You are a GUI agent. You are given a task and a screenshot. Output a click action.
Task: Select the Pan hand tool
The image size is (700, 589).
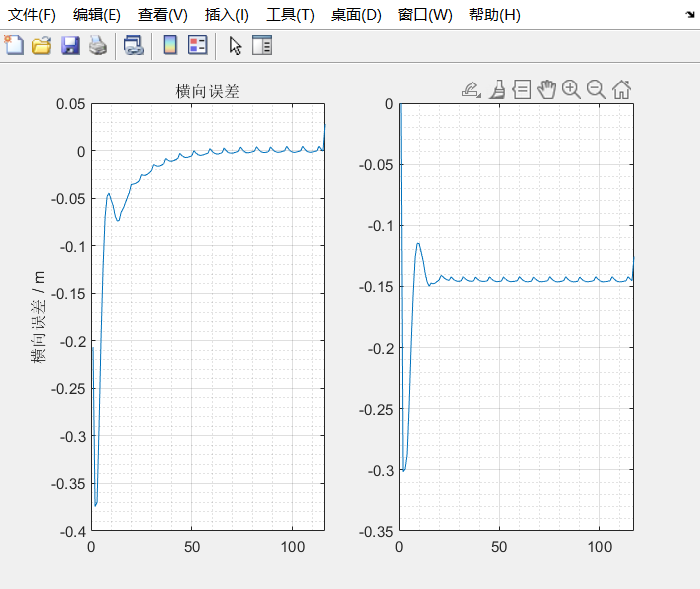[546, 89]
